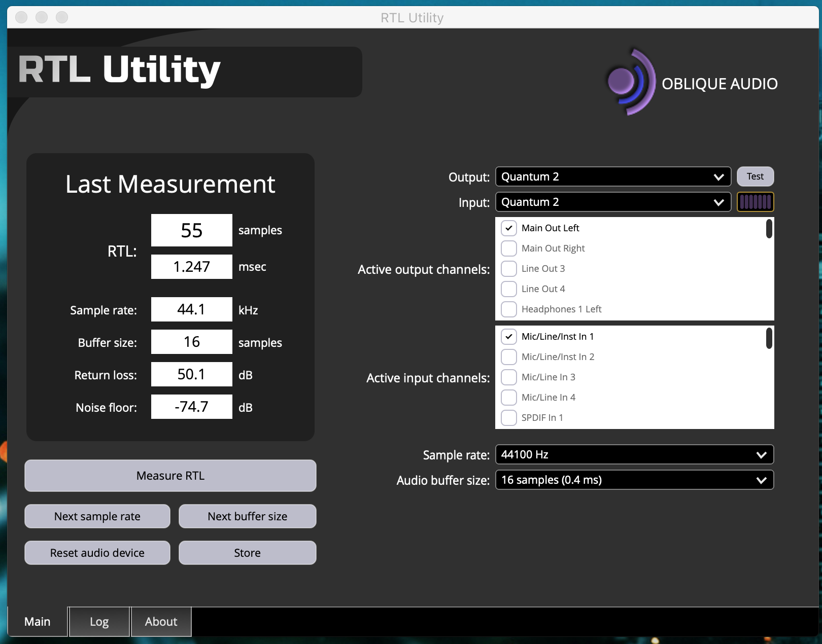Click the output channels list scrollbar
Screen dimensions: 822x644
[769, 229]
